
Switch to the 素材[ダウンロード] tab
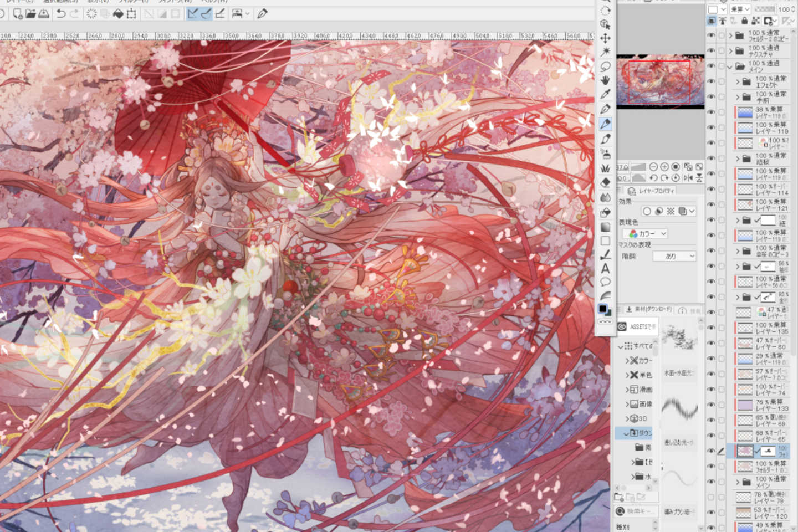click(648, 310)
